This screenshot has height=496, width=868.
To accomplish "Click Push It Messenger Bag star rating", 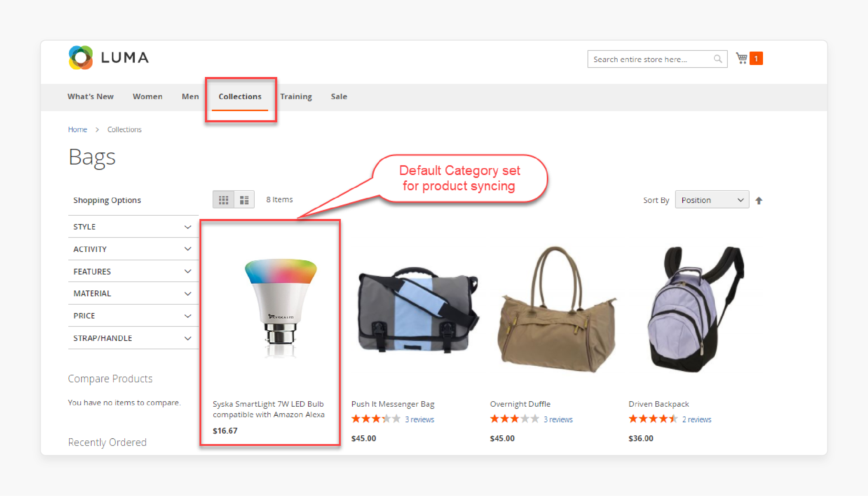I will tap(376, 419).
